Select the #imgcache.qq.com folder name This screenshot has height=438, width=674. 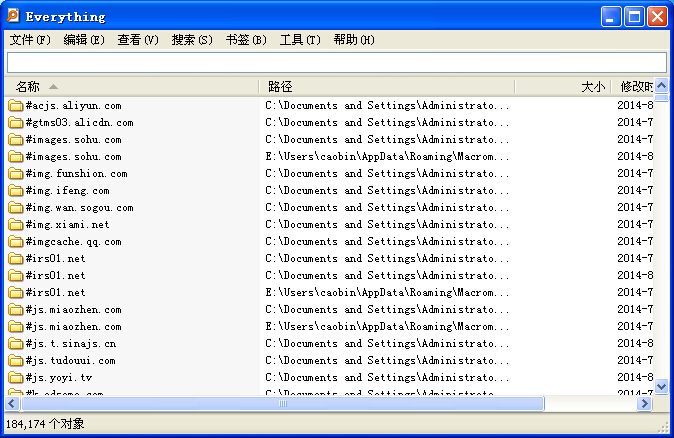74,242
